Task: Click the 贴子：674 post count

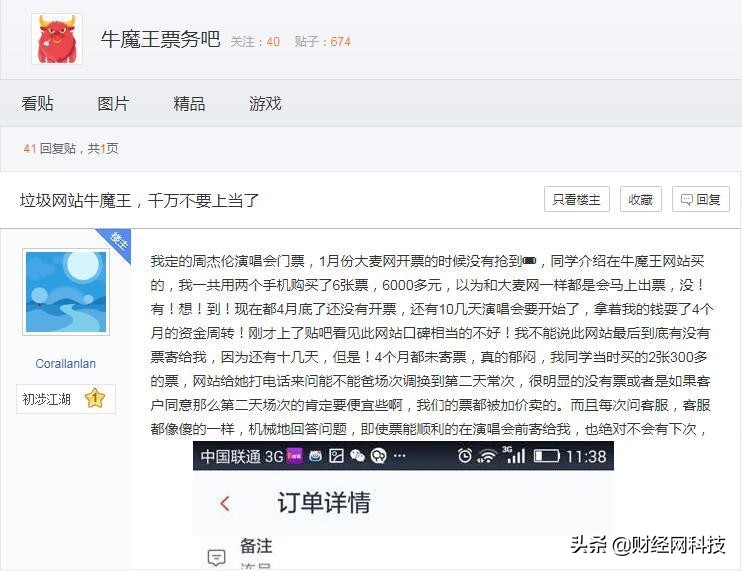Action: (x=322, y=42)
